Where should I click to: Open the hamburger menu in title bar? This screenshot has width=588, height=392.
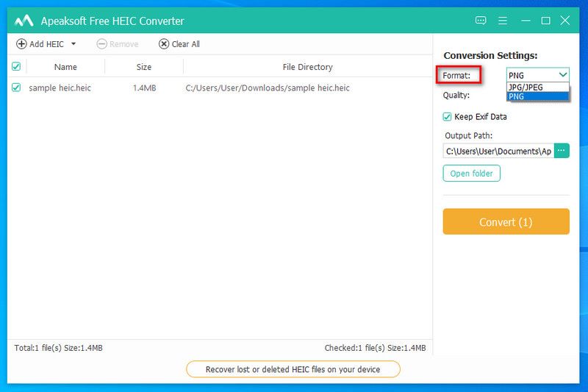coord(503,21)
